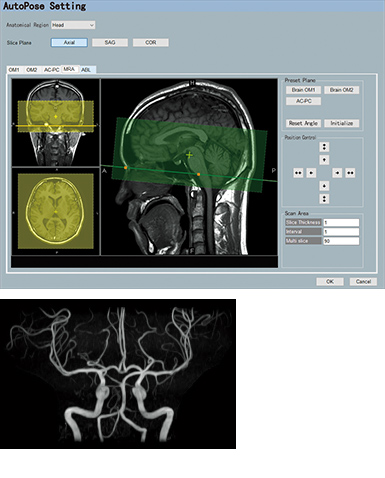Apply the Brain OM1 preset plane

(303, 90)
